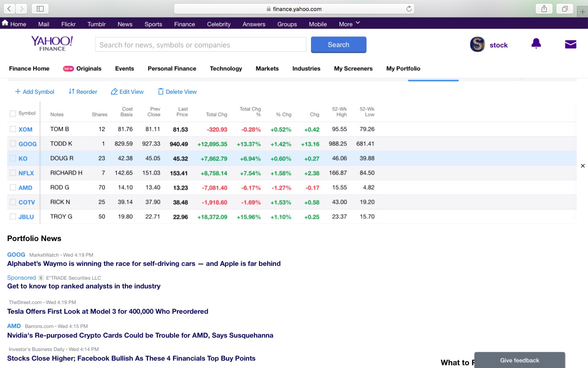The height and width of the screenshot is (368, 588).
Task: Open the mail envelope icon
Action: 571,44
